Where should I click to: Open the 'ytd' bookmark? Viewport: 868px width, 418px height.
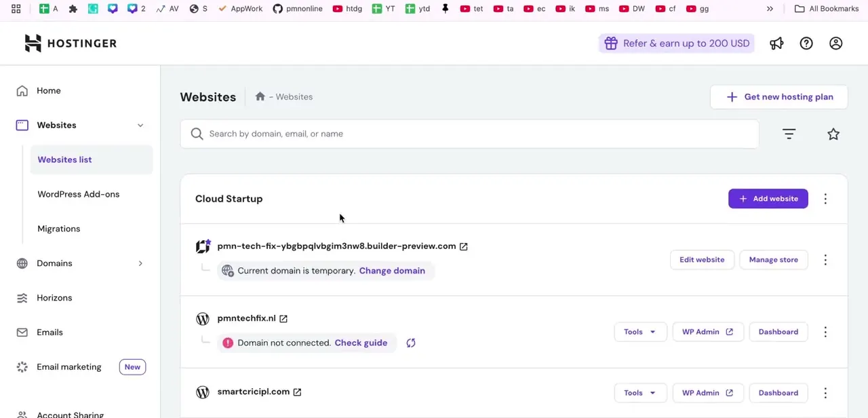[x=417, y=9]
